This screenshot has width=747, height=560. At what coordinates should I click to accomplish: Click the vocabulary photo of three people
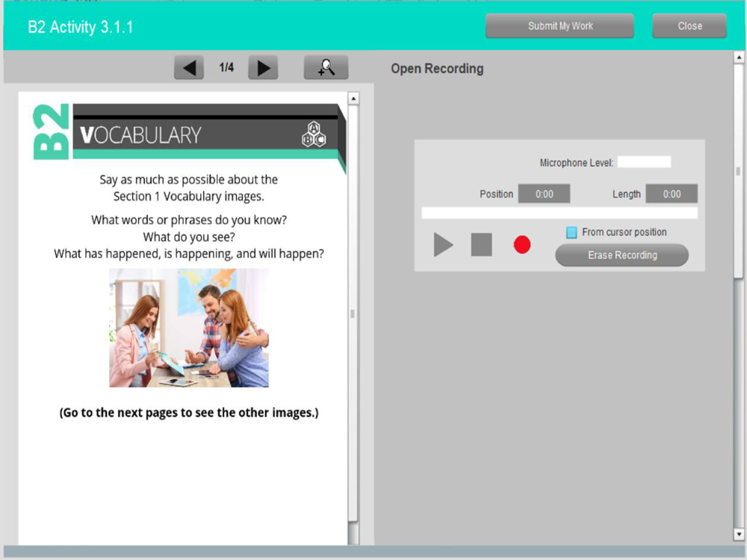point(189,328)
